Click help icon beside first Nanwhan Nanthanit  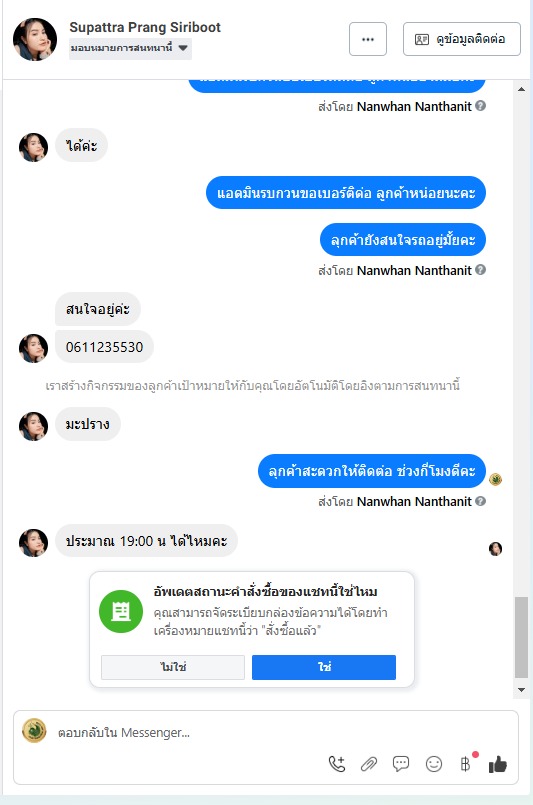(x=480, y=106)
